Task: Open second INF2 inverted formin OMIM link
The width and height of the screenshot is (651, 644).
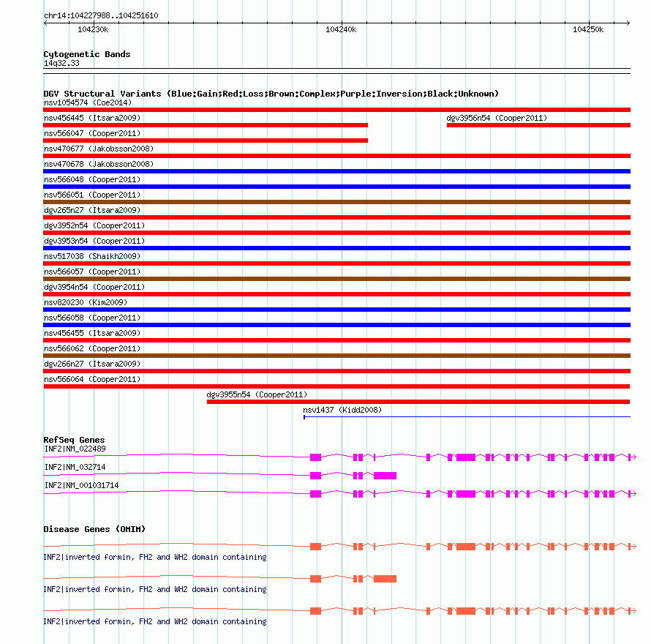Action: 155,589
